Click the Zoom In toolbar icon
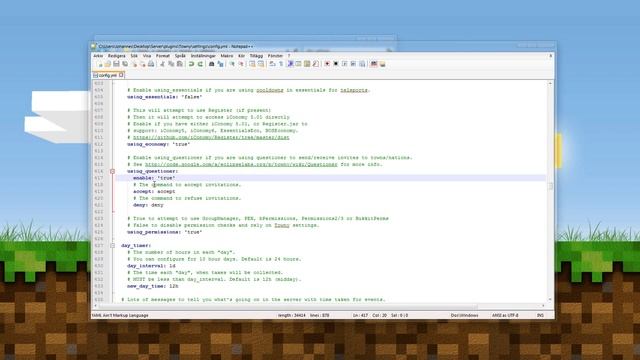This screenshot has width=640, height=360. (232, 64)
